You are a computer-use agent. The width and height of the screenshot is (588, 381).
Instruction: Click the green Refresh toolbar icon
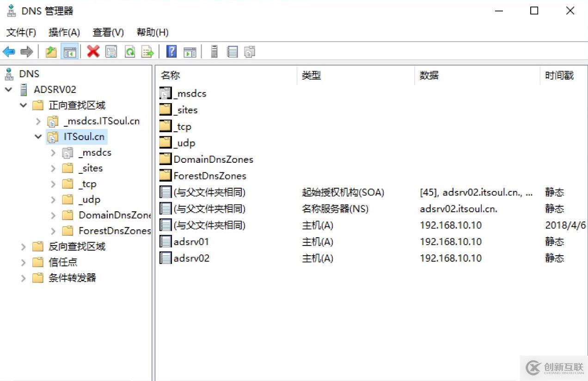coord(130,52)
